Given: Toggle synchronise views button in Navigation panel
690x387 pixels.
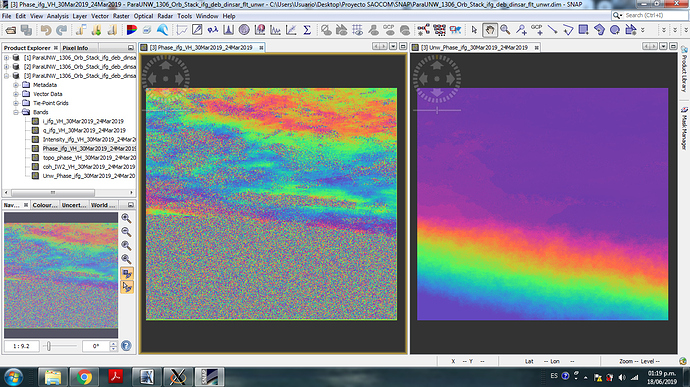Looking at the screenshot, I should pyautogui.click(x=127, y=273).
